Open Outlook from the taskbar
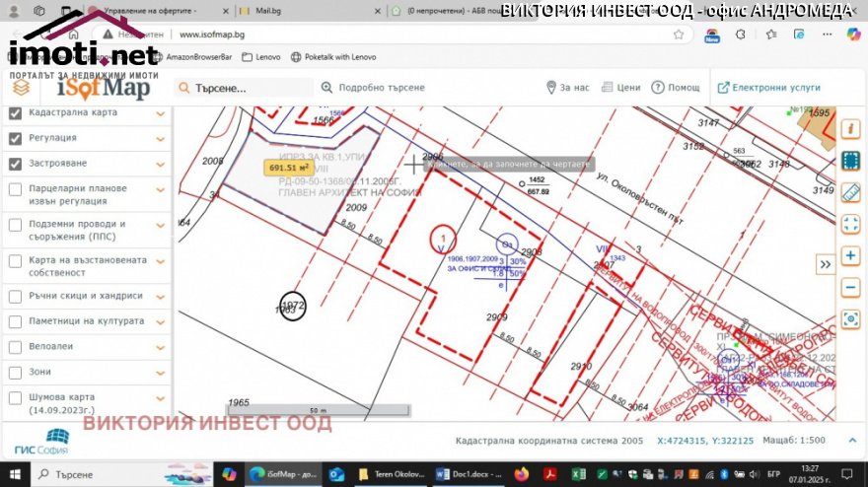 tap(336, 474)
